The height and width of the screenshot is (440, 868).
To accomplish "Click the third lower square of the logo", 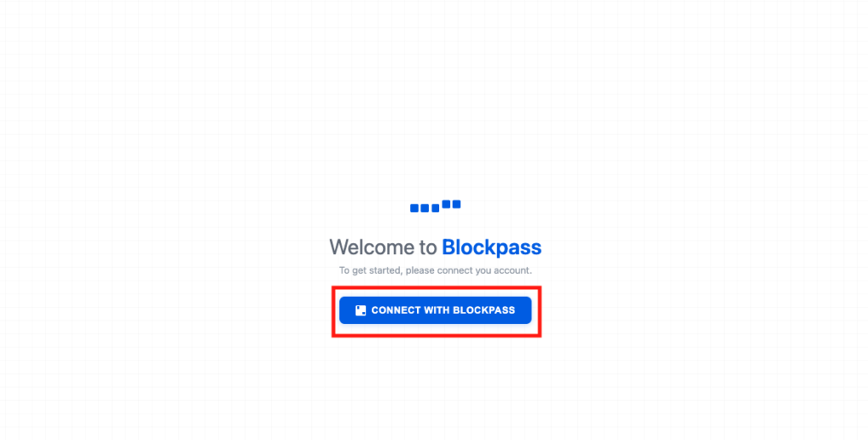I will (435, 208).
